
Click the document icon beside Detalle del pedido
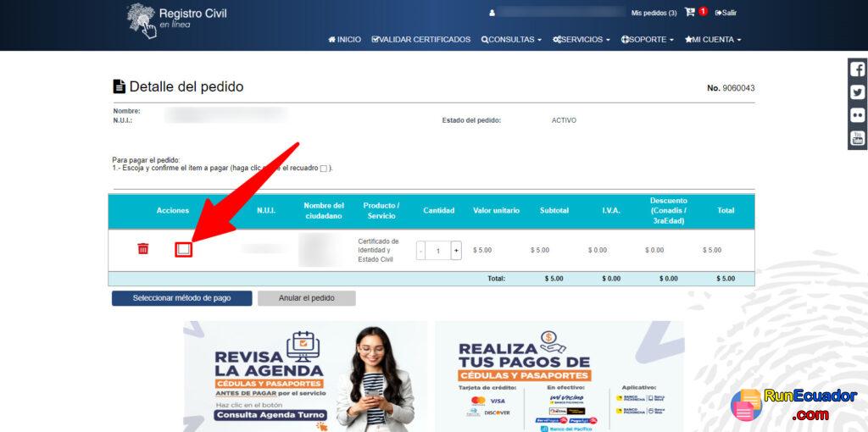click(119, 86)
